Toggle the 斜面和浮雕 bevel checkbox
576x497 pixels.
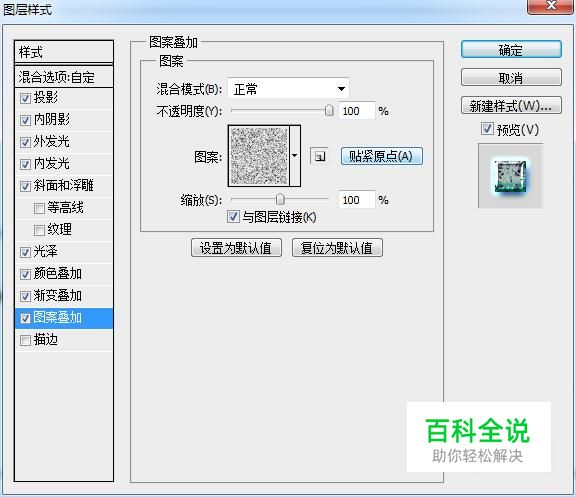tap(25, 186)
